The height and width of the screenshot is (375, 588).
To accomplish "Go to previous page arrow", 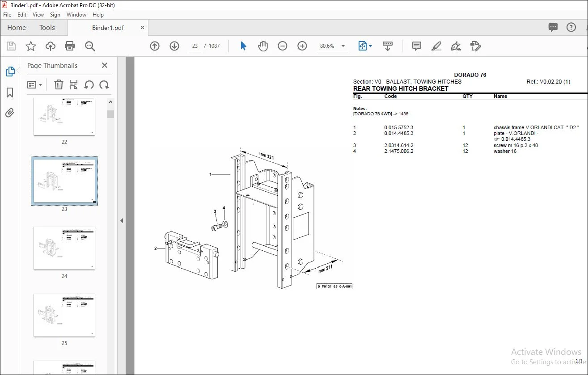I will pyautogui.click(x=155, y=46).
